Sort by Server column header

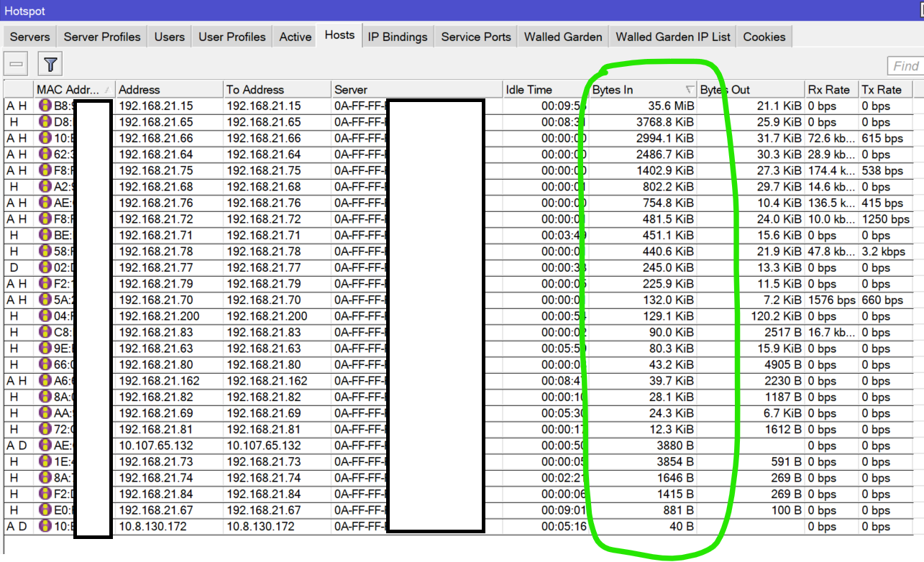(417, 90)
